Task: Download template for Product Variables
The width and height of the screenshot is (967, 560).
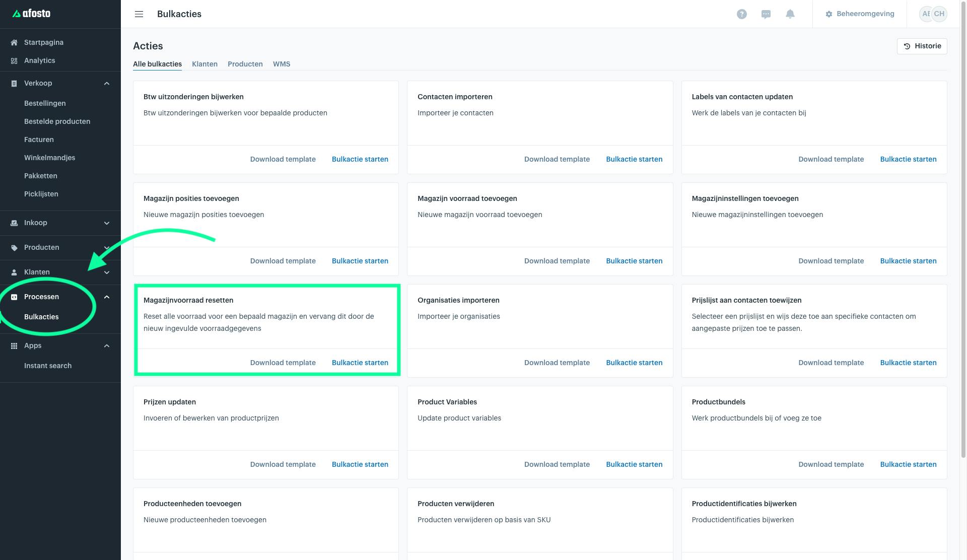Action: pos(557,464)
